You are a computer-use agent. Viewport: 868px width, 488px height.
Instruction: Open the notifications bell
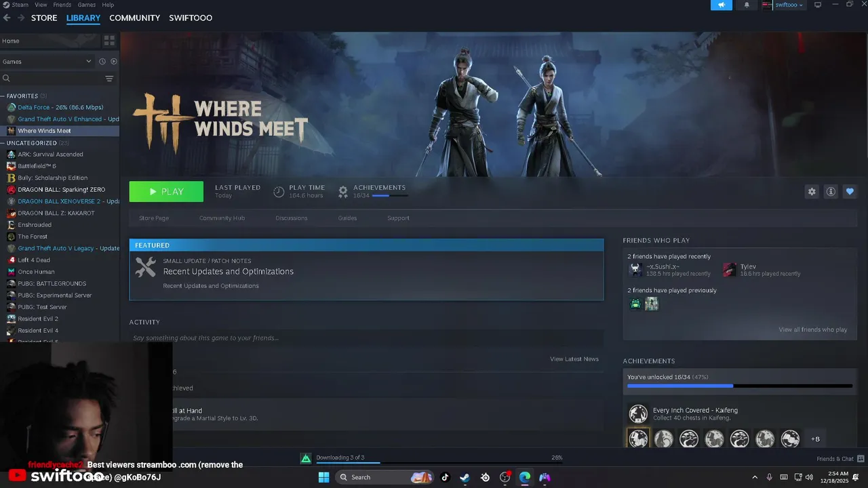[747, 5]
